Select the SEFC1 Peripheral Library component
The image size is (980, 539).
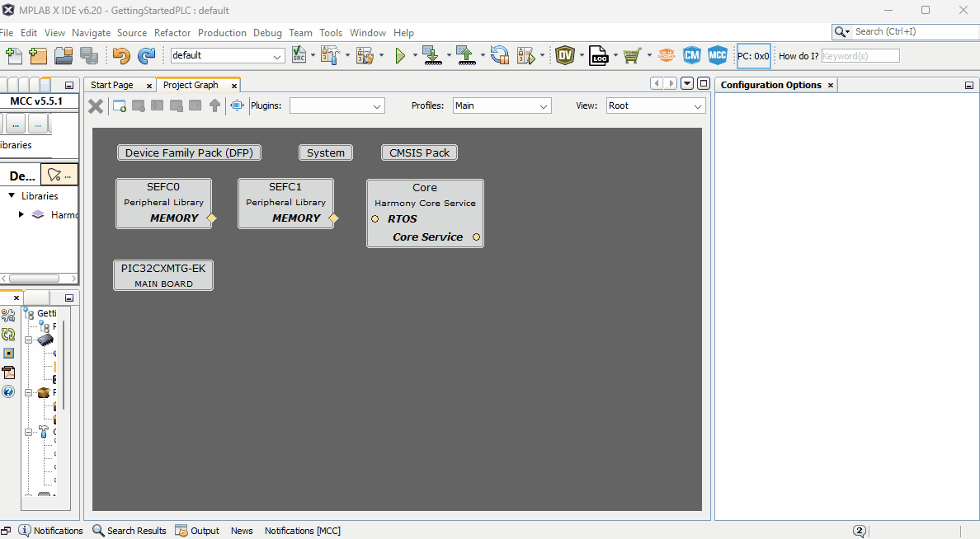[x=285, y=203]
